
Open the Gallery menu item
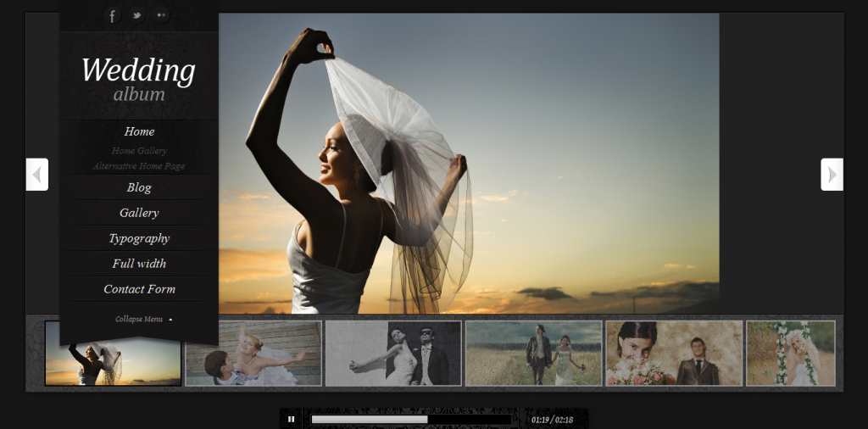tap(139, 213)
